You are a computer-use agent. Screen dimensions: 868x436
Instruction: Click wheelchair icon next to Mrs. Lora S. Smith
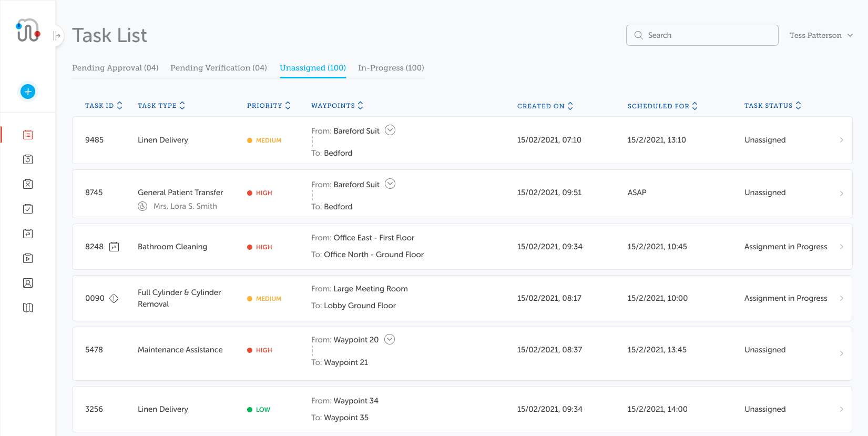click(142, 206)
